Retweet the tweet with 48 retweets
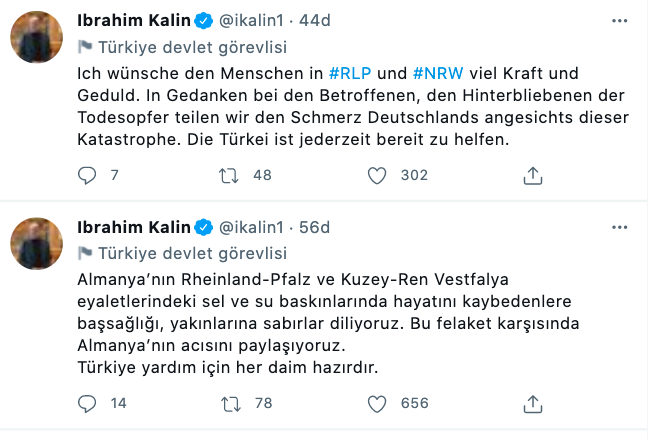The width and height of the screenshot is (648, 440). point(229,176)
